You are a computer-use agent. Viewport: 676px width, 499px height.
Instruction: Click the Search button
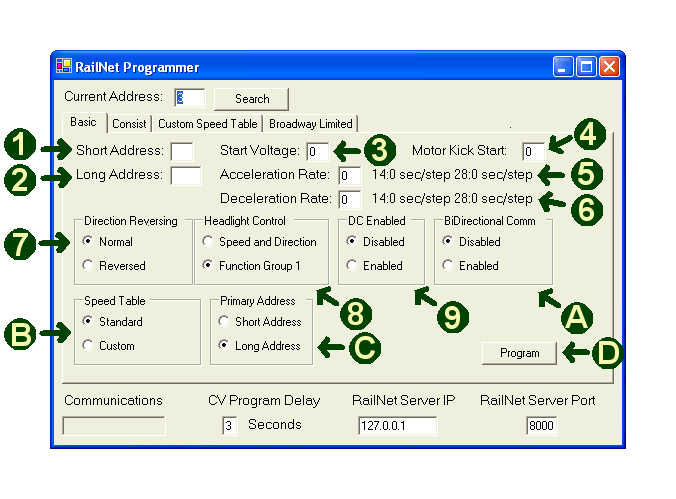(251, 99)
